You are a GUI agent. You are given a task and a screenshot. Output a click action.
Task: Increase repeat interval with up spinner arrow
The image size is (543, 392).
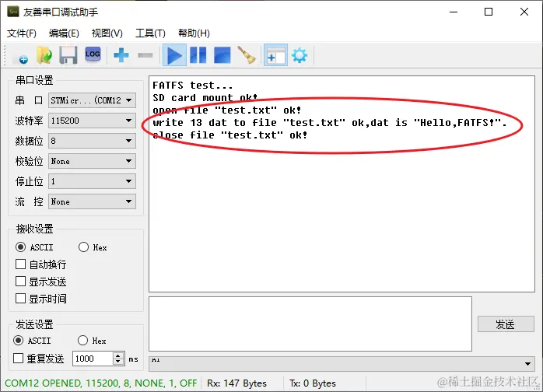(118, 355)
